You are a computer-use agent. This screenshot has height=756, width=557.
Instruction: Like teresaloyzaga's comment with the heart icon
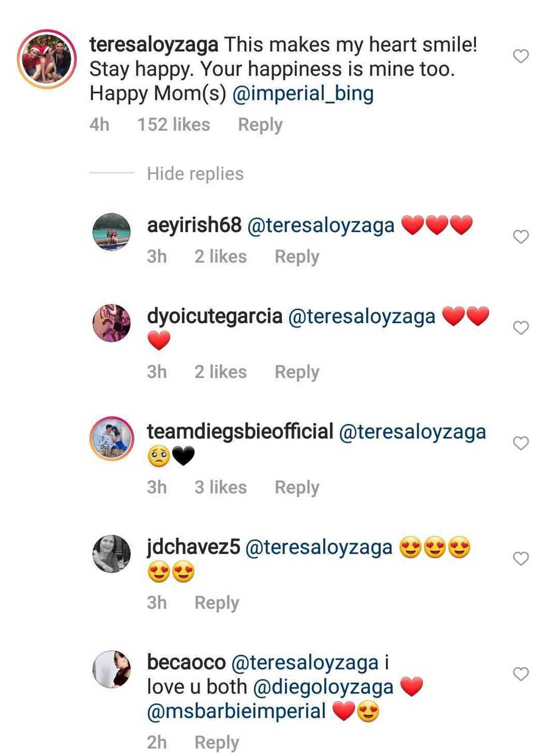(x=521, y=56)
